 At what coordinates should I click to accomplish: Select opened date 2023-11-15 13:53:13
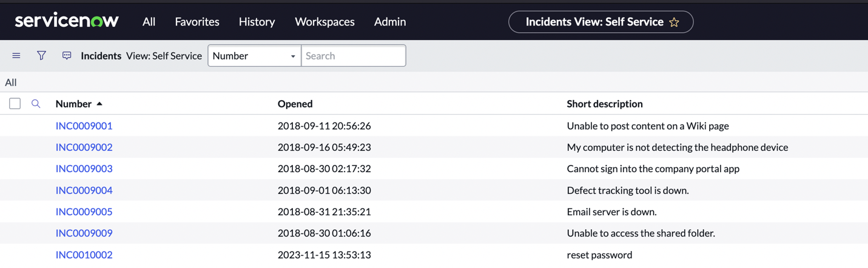click(324, 255)
